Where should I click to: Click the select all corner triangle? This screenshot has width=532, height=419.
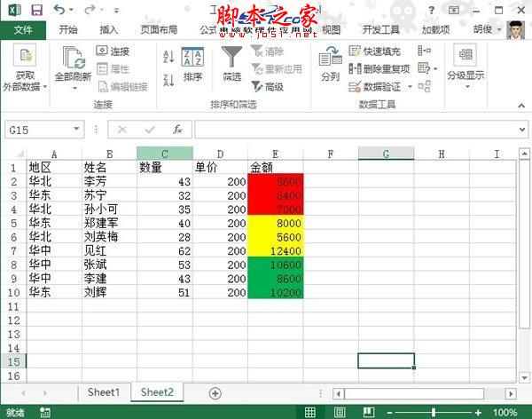click(20, 154)
